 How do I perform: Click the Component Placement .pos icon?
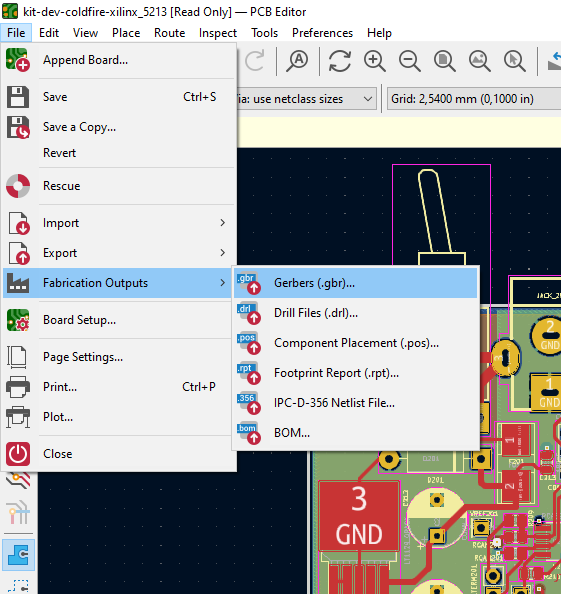(x=248, y=343)
